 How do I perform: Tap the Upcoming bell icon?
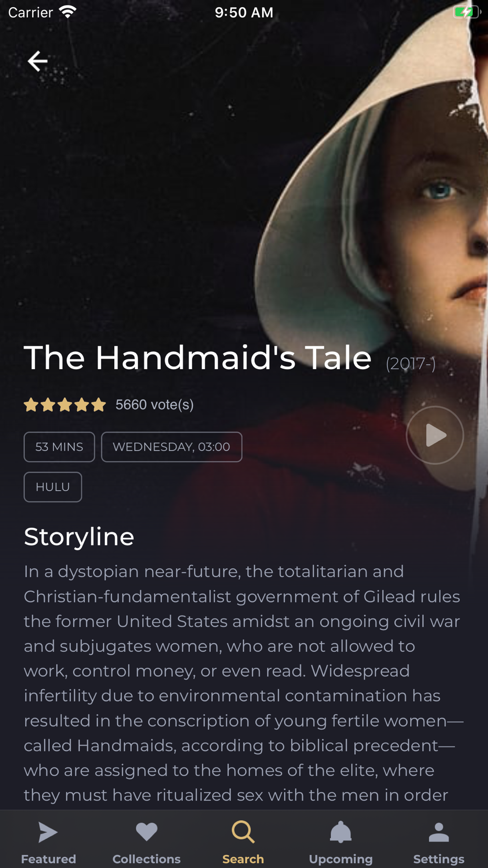click(341, 832)
